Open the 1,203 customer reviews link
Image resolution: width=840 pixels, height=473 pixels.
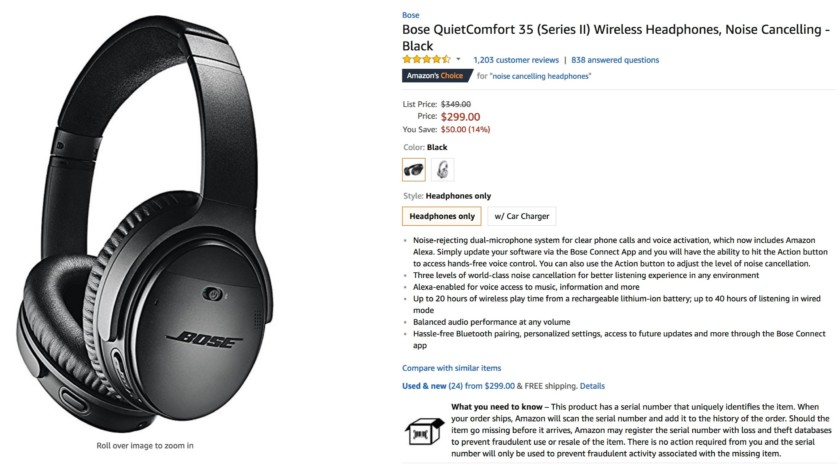(x=516, y=60)
